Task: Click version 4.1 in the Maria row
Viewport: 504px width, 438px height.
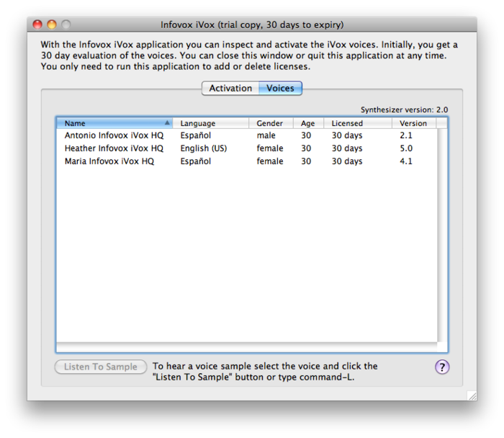Action: [x=406, y=161]
